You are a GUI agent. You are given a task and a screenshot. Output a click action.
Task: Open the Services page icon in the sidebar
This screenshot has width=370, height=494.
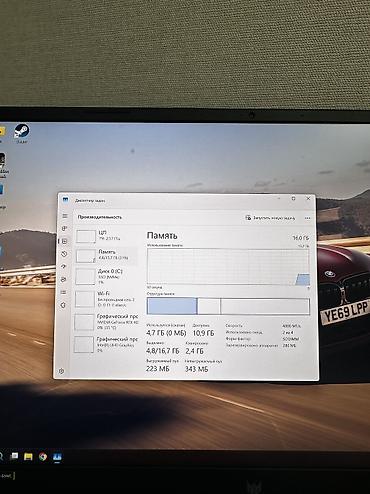[63, 305]
